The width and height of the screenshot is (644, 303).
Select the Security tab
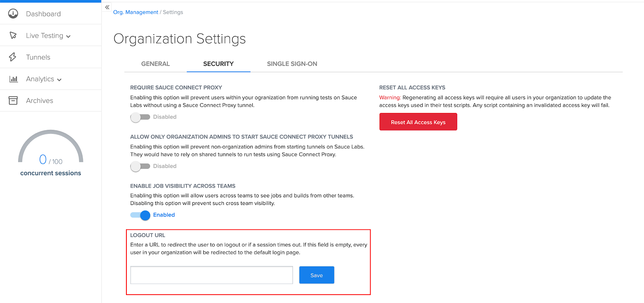(x=219, y=63)
